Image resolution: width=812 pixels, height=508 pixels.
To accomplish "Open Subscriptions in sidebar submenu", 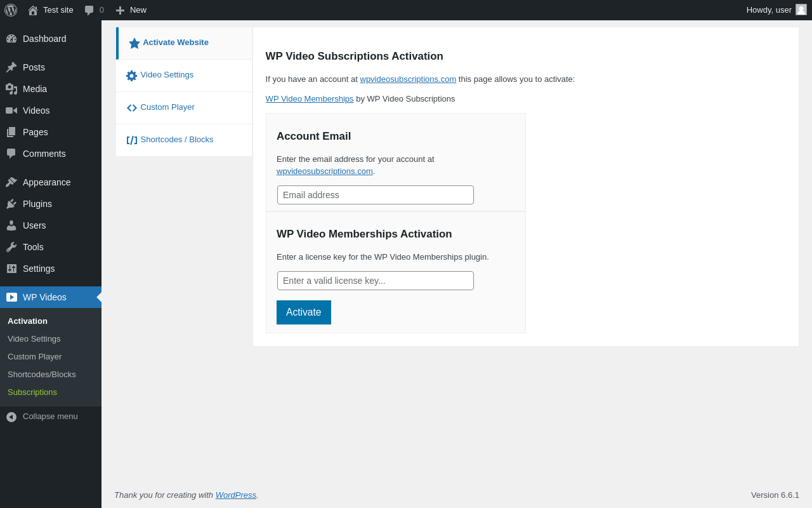I will coord(51,392).
